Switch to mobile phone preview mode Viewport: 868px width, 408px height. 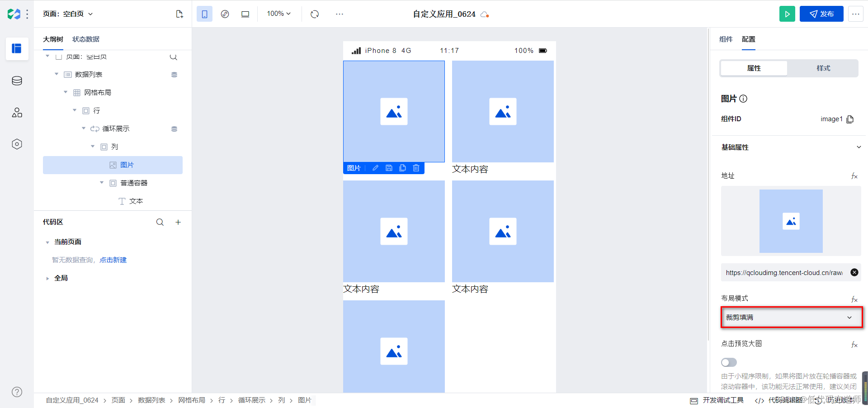[204, 14]
